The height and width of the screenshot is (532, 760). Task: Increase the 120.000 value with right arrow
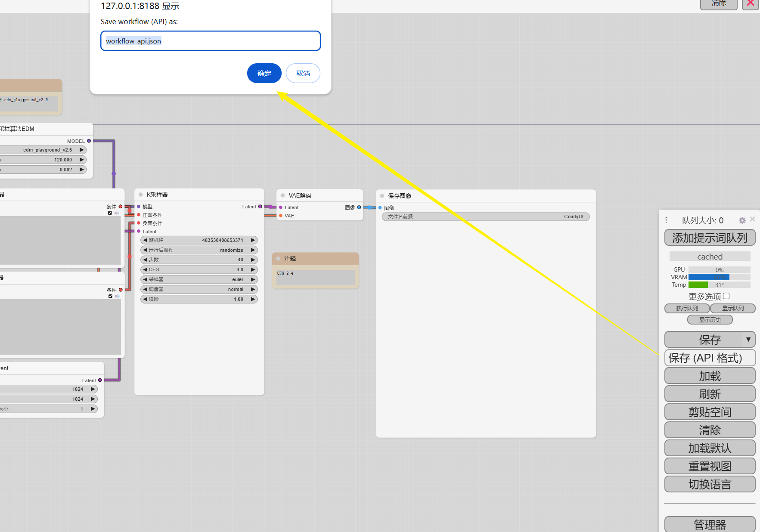point(82,160)
